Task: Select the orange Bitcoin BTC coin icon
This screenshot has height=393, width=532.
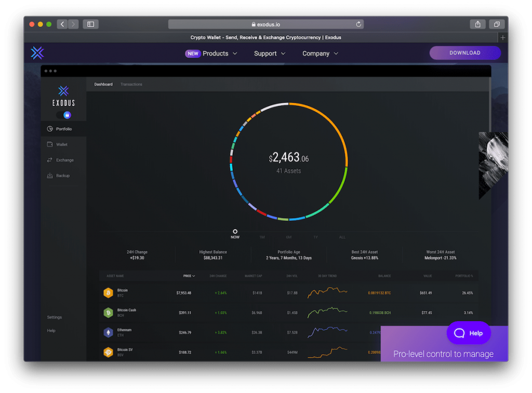Action: tap(108, 293)
